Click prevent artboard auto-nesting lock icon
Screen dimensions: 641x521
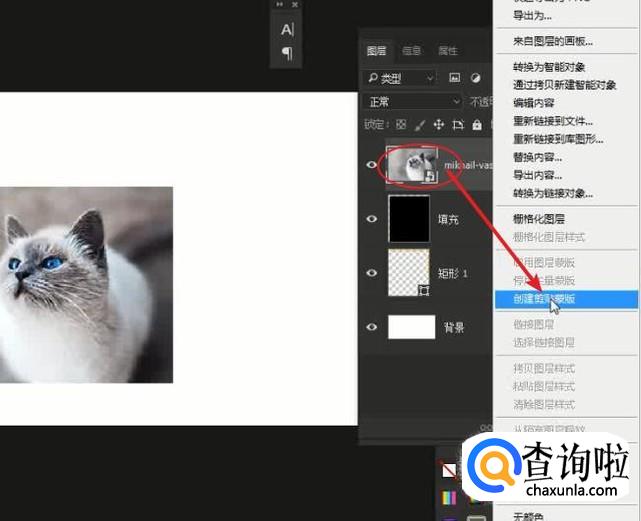(x=458, y=125)
